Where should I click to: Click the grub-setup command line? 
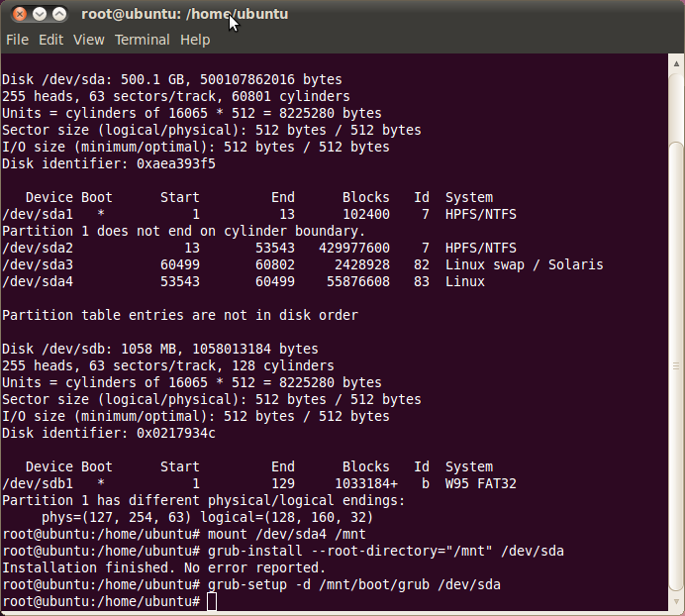tap(251, 584)
